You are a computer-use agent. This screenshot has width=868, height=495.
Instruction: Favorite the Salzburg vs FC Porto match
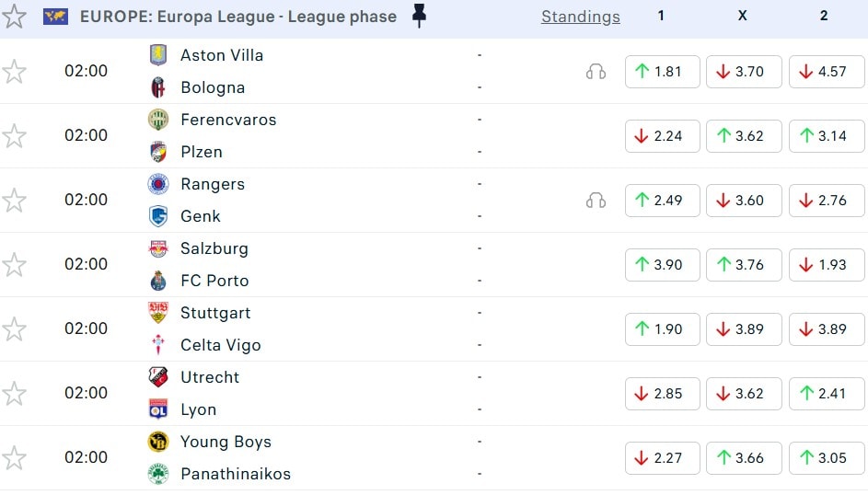click(14, 264)
